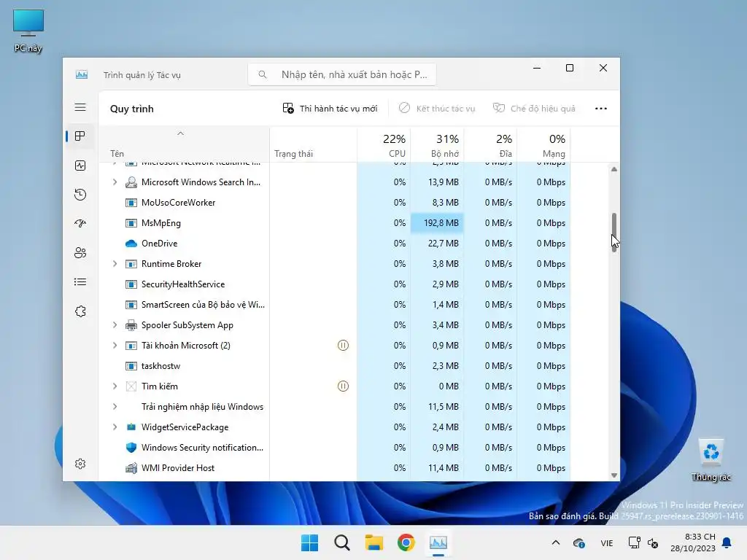Viewport: 747px width, 560px height.
Task: Open the Users icon in sidebar
Action: [80, 252]
